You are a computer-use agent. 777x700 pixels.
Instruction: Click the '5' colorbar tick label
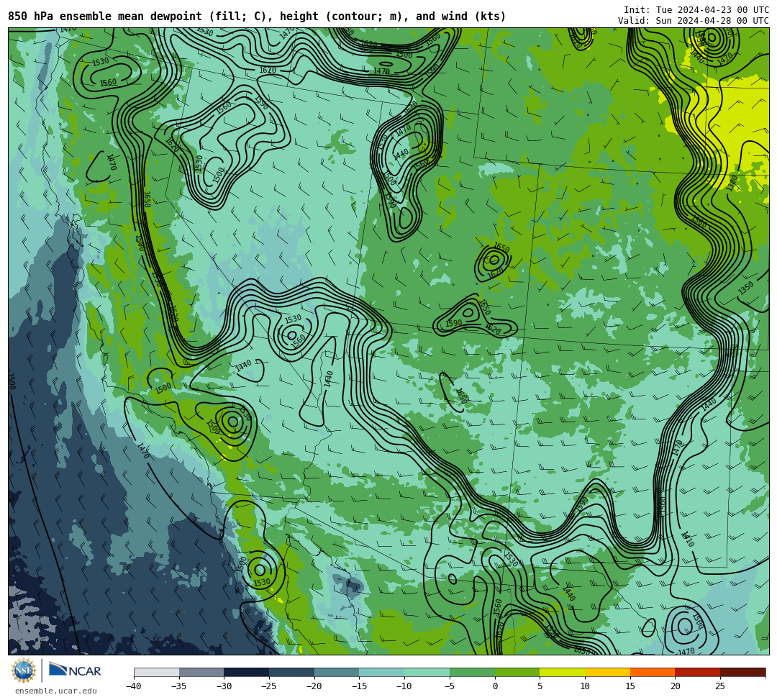point(540,686)
